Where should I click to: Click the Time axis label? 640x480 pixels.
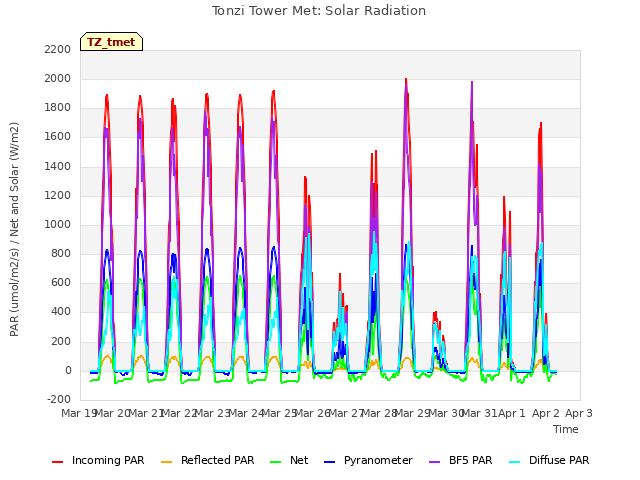566,429
